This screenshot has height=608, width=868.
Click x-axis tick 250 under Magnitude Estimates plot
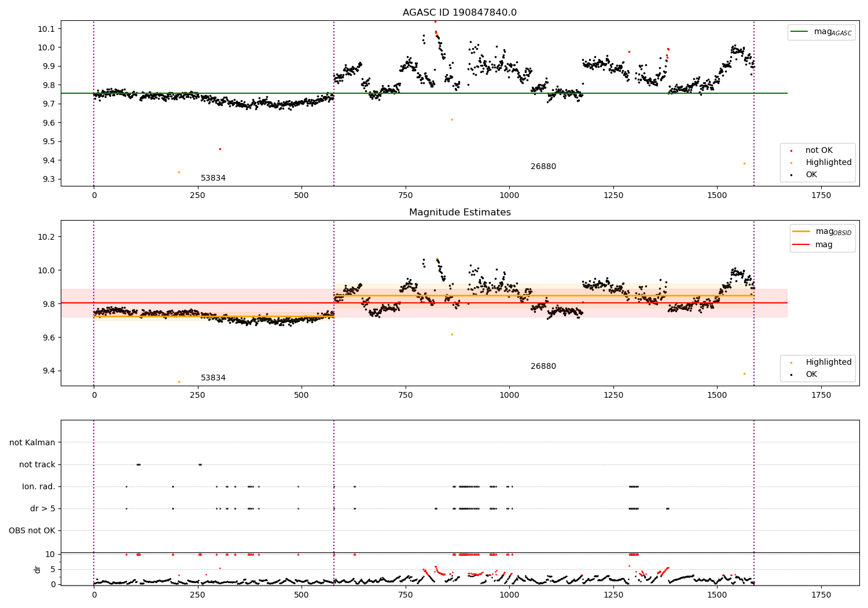point(198,395)
